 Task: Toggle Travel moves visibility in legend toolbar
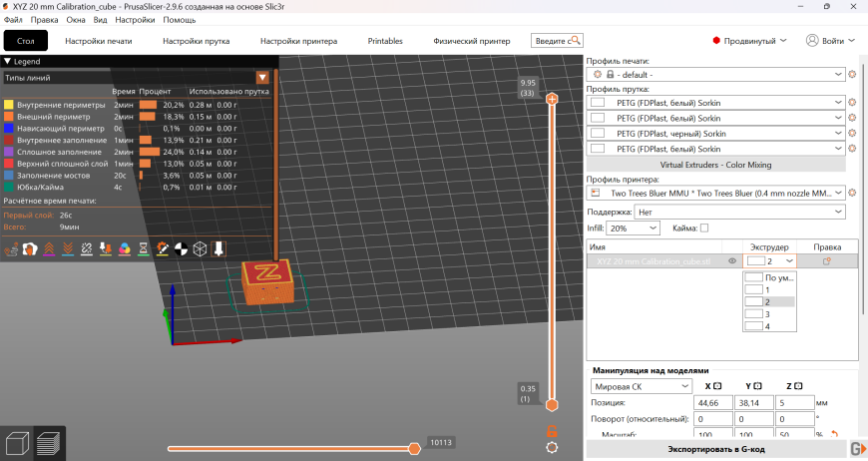click(11, 249)
